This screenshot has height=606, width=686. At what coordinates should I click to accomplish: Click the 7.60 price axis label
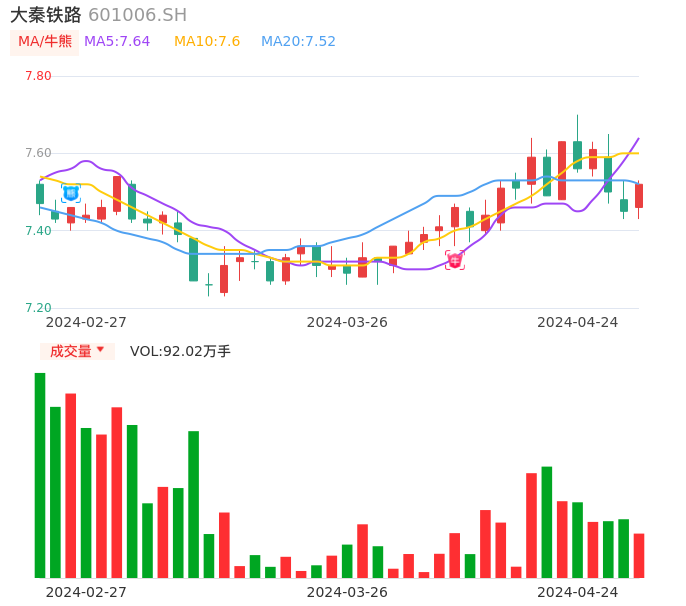coord(38,153)
